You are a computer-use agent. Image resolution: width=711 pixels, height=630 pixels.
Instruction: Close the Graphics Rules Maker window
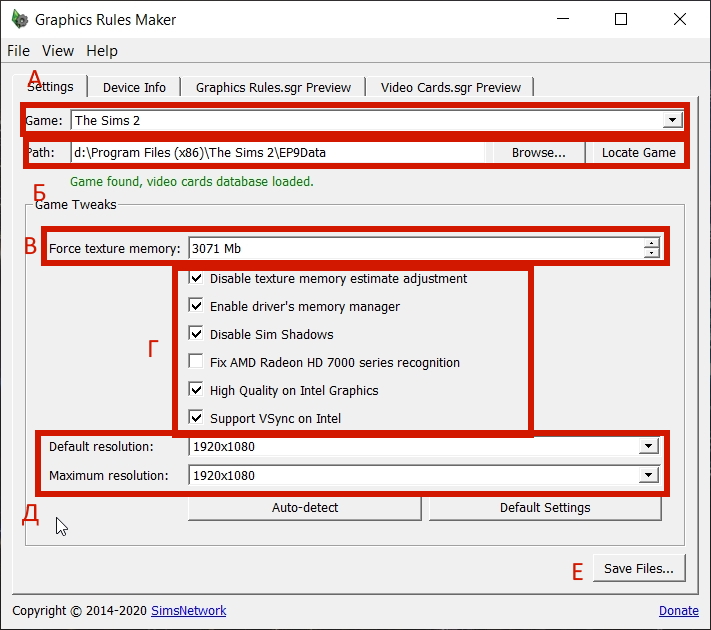pyautogui.click(x=680, y=19)
